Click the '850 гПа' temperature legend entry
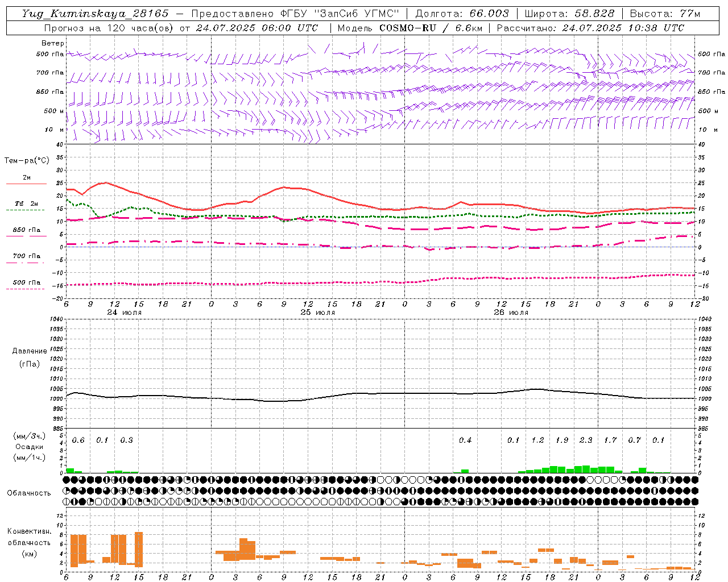 (x=27, y=230)
